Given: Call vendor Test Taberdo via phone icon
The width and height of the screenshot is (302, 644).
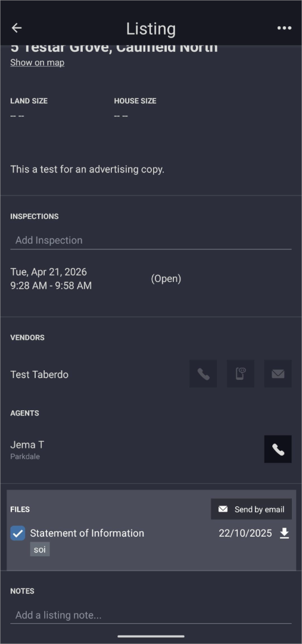Looking at the screenshot, I should pos(203,374).
